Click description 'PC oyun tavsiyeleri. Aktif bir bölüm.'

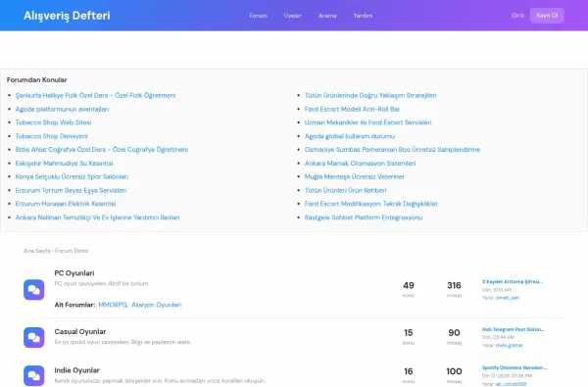(101, 283)
